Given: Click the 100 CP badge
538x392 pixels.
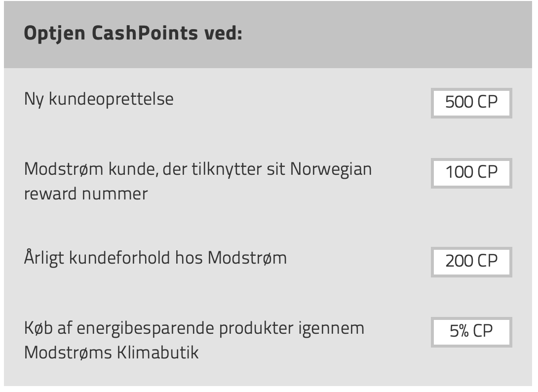Looking at the screenshot, I should point(471,173).
